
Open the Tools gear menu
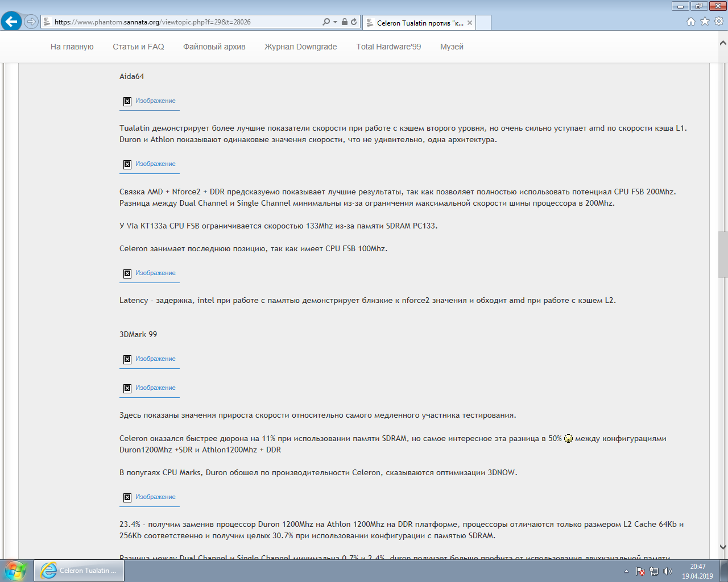click(x=719, y=22)
